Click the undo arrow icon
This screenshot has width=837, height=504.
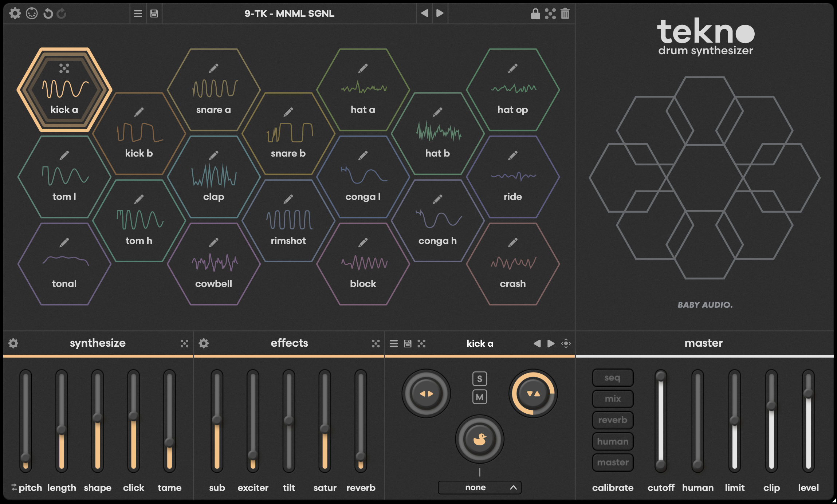[x=48, y=13]
